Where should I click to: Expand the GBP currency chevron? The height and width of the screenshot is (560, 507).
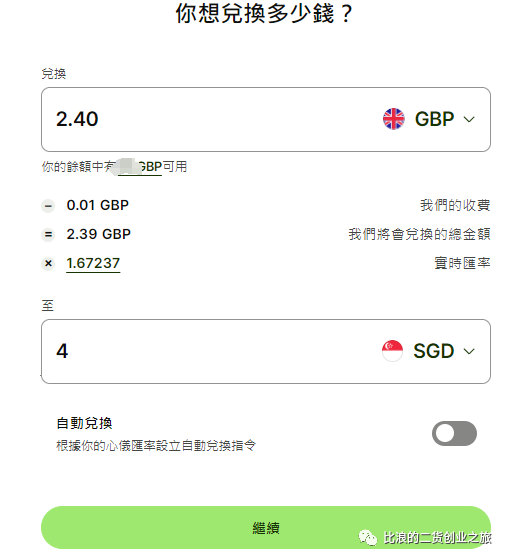(x=469, y=119)
